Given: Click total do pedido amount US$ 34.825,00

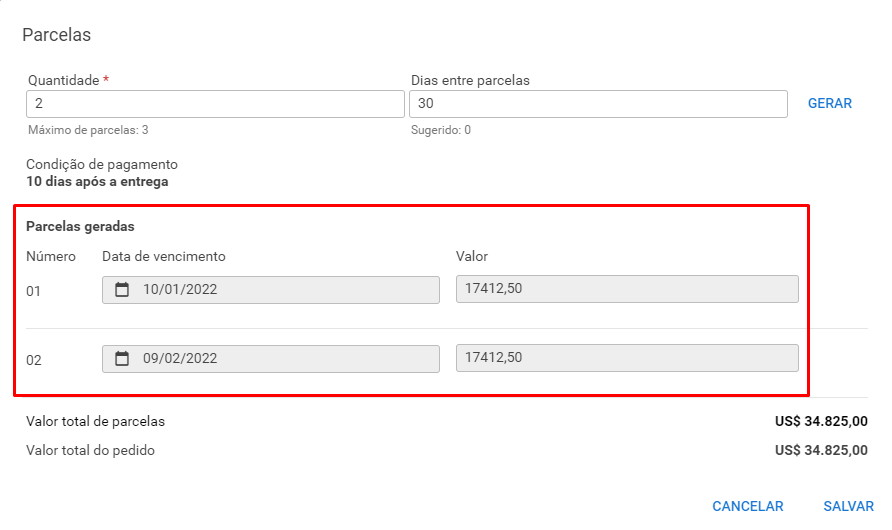Looking at the screenshot, I should (821, 450).
